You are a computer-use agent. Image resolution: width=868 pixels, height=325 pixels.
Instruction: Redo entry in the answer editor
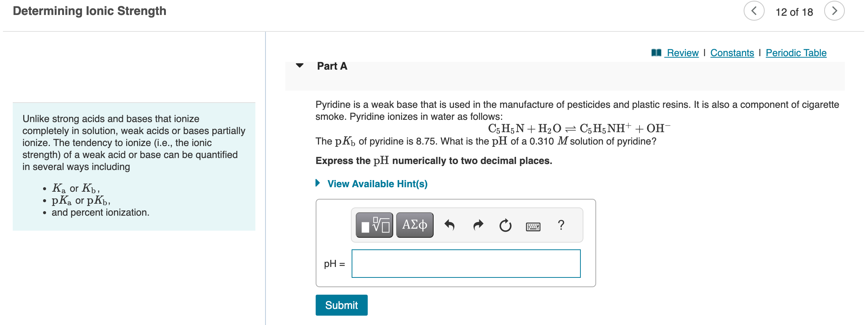[x=478, y=225]
